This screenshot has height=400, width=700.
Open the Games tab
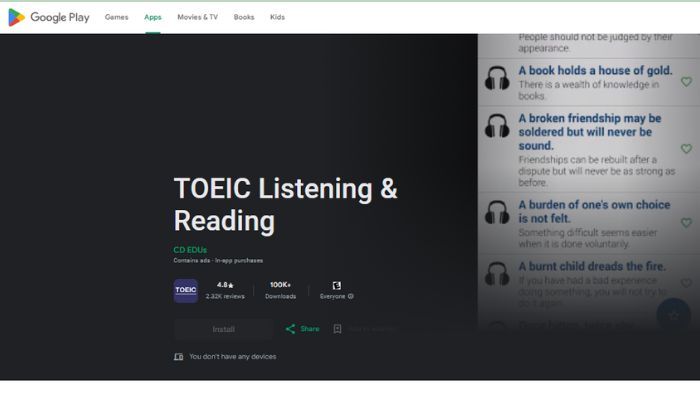[117, 17]
